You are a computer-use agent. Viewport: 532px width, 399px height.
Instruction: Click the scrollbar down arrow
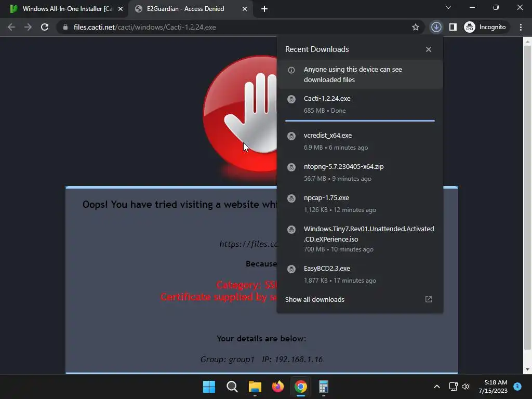click(527, 369)
